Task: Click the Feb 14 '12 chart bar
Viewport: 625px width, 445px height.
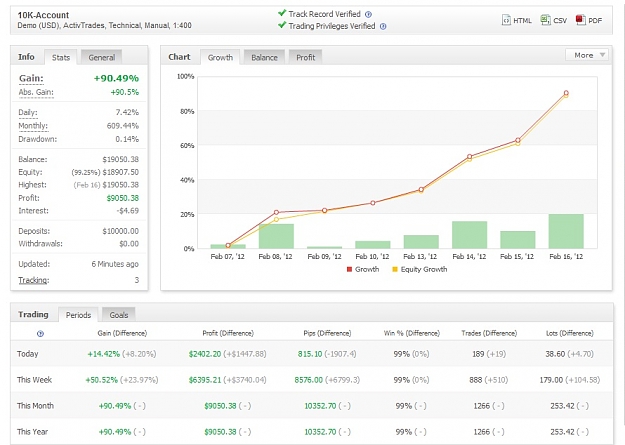Action: pyautogui.click(x=470, y=235)
